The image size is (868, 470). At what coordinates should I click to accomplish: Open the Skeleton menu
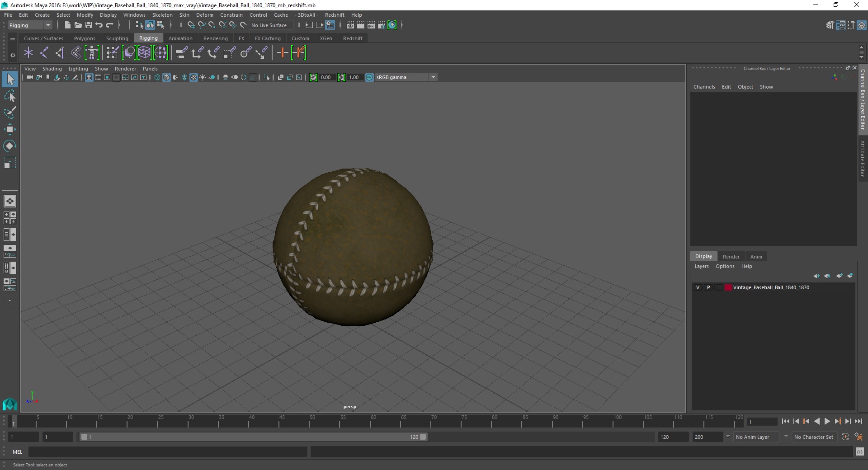pyautogui.click(x=162, y=15)
